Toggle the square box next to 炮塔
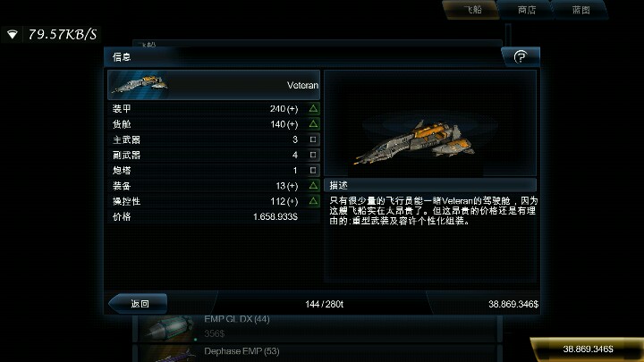This screenshot has height=362, width=644. [x=313, y=170]
